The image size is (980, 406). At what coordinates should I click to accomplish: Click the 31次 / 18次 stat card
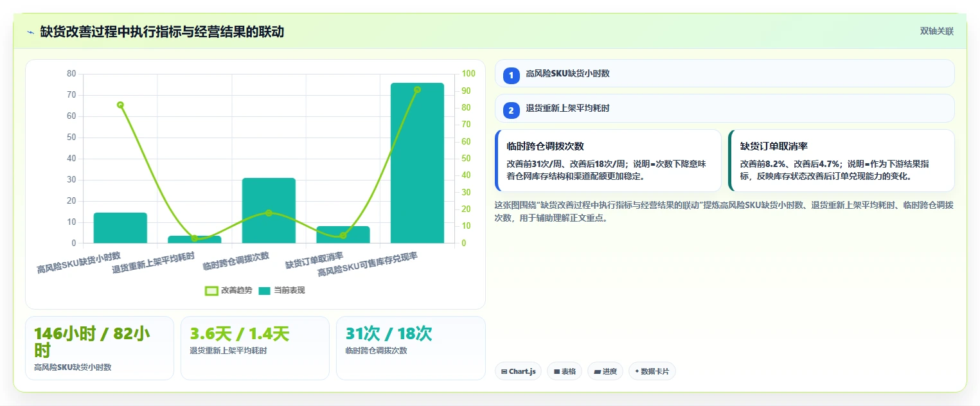pos(411,348)
